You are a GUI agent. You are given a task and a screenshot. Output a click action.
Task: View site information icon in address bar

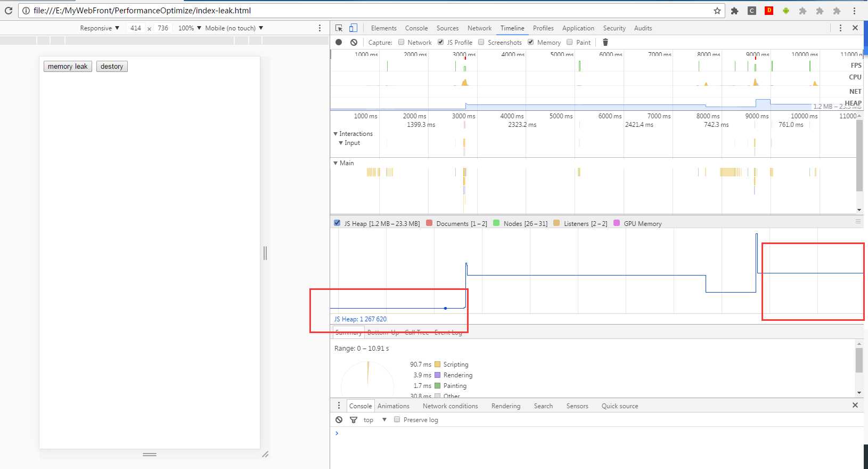(26, 11)
